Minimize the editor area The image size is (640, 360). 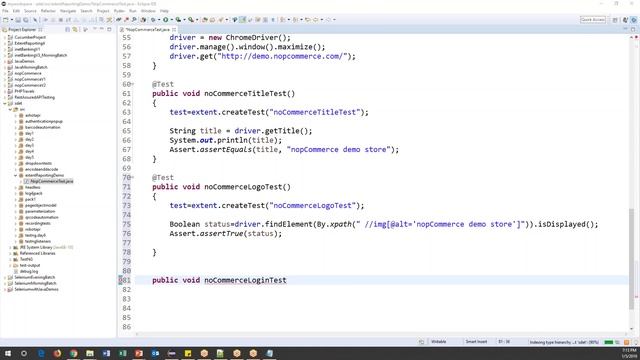pos(625,29)
